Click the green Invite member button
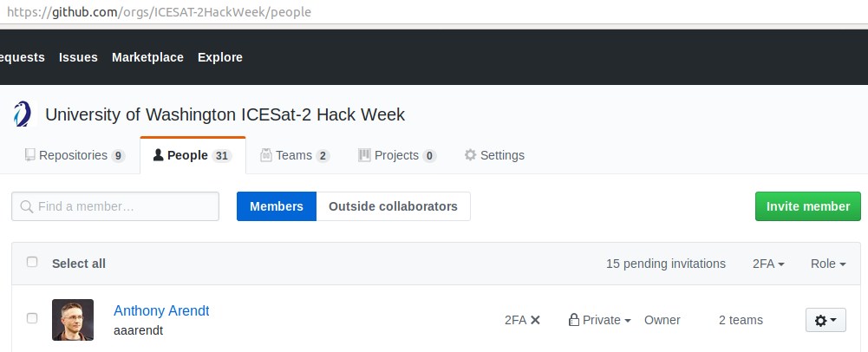The image size is (868, 352). coord(807,206)
